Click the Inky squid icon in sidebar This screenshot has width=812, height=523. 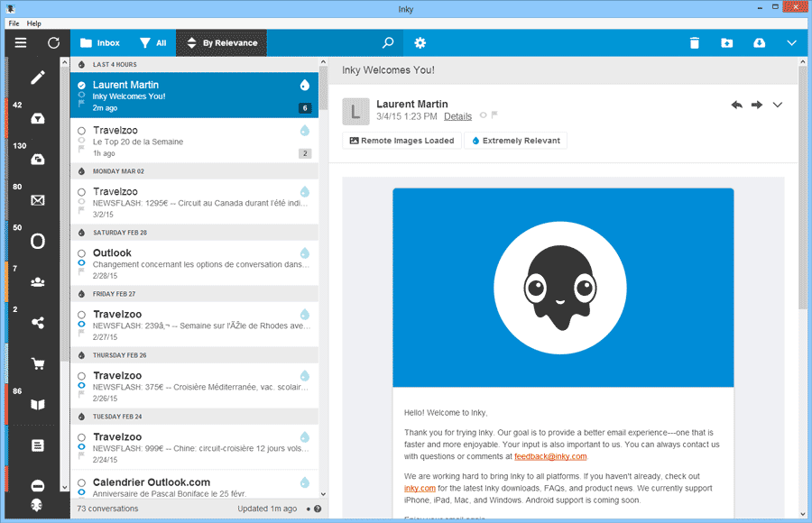(x=36, y=505)
